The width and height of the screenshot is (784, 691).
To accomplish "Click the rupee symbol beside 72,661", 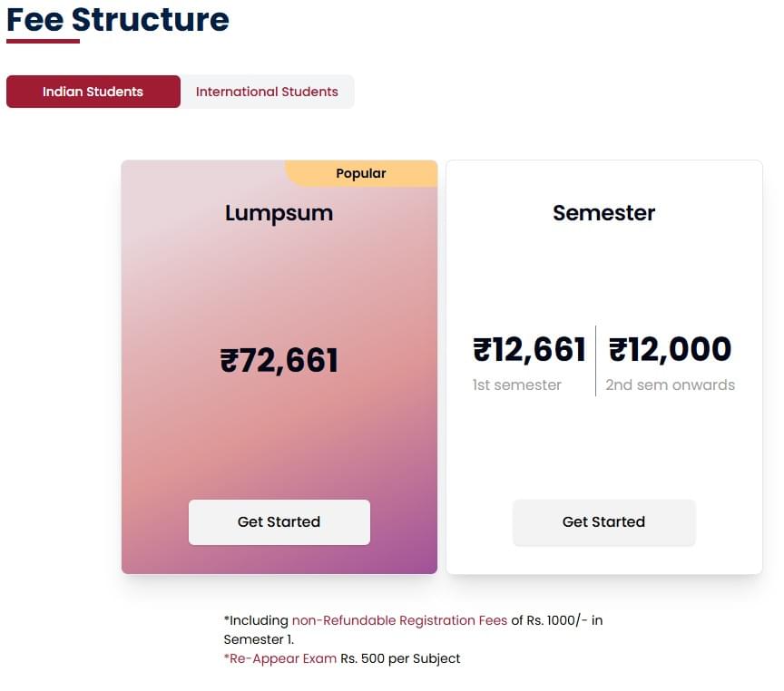I will coord(227,360).
